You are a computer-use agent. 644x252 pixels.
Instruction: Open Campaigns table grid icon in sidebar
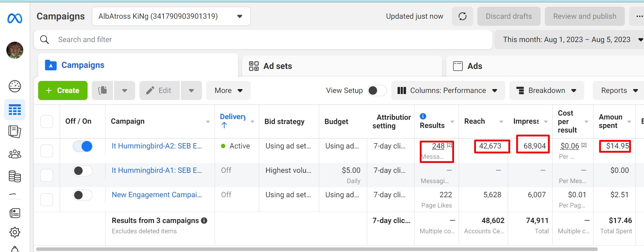15,110
